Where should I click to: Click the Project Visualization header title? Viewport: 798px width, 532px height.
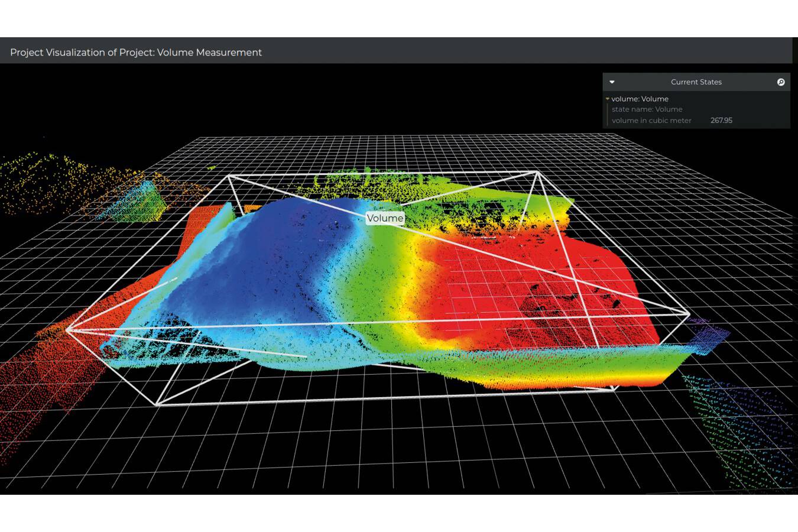point(136,53)
